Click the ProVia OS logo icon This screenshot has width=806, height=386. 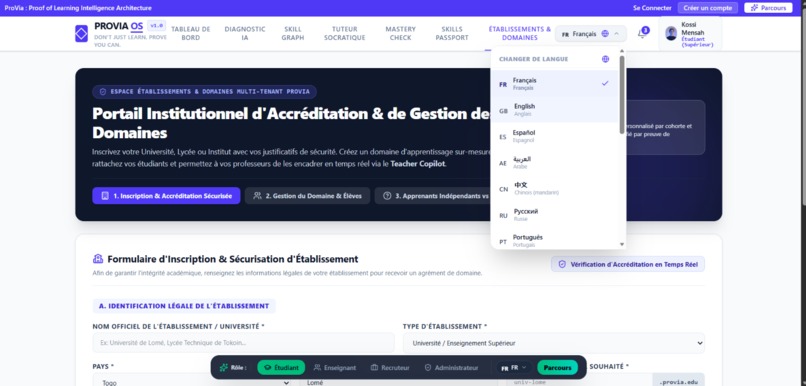coord(81,33)
